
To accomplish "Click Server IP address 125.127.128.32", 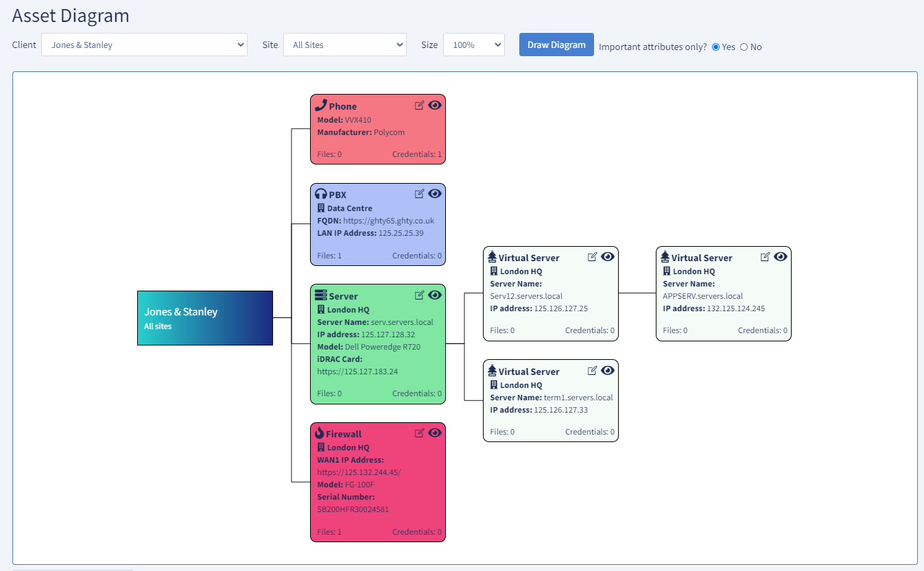I will [388, 335].
